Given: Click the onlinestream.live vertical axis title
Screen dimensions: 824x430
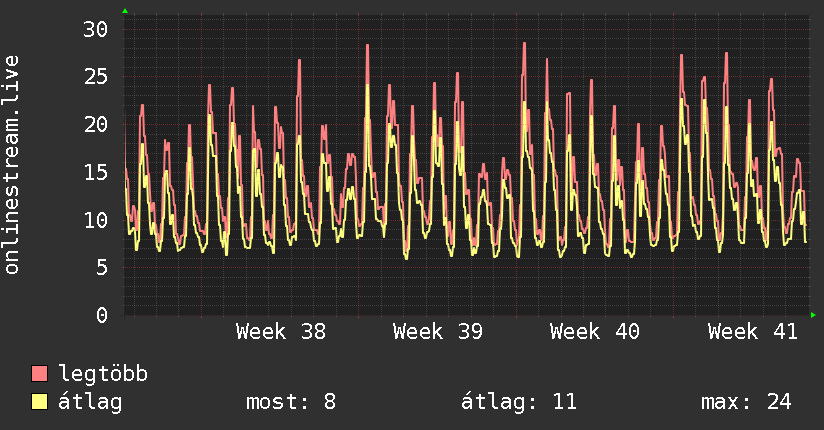Looking at the screenshot, I should coord(11,165).
